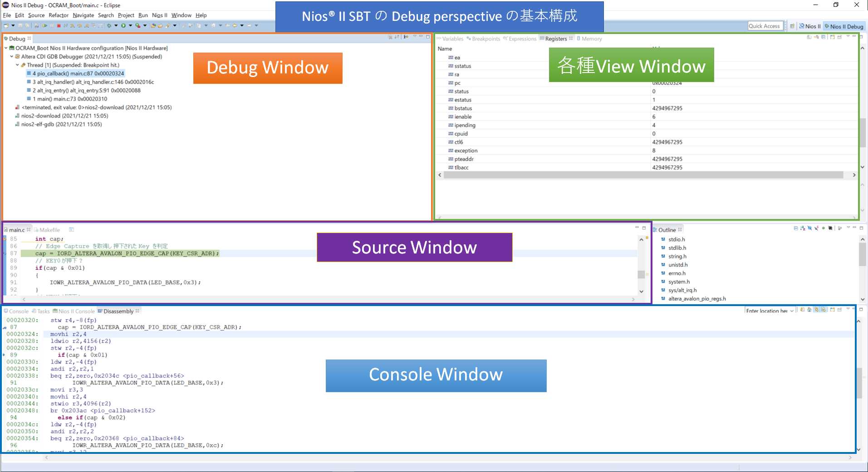
Task: Collapse the Thread [1] tree node
Action: click(x=17, y=65)
